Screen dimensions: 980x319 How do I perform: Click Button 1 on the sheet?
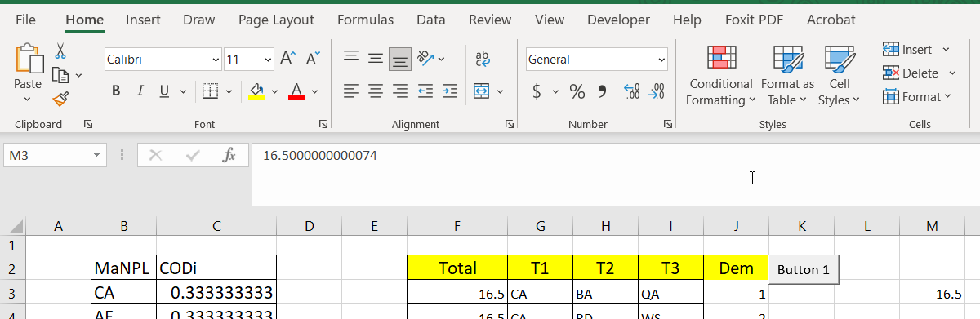803,269
